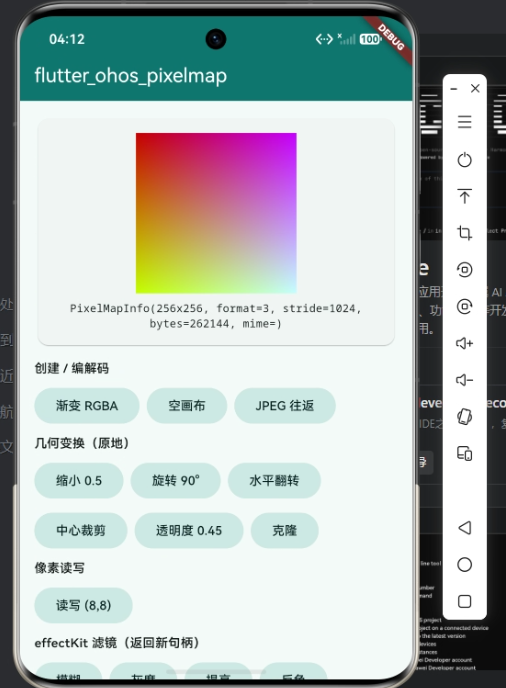Click the shake device icon

click(x=464, y=416)
